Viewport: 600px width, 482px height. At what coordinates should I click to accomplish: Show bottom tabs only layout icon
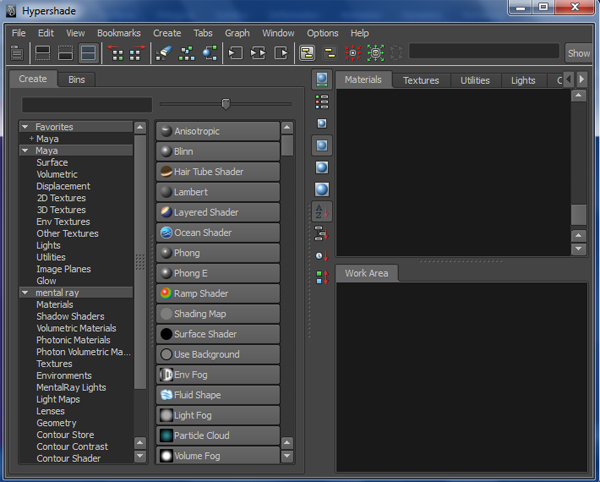click(x=65, y=53)
